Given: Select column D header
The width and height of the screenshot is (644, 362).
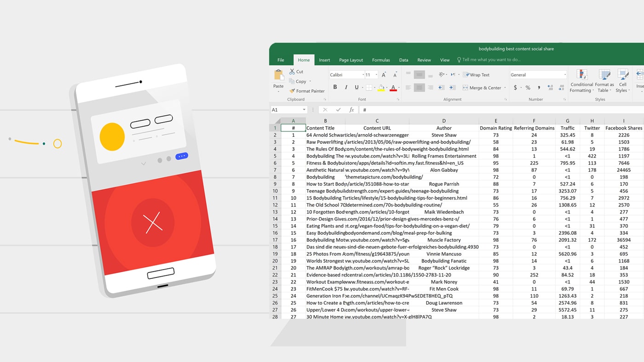Looking at the screenshot, I should pos(444,121).
